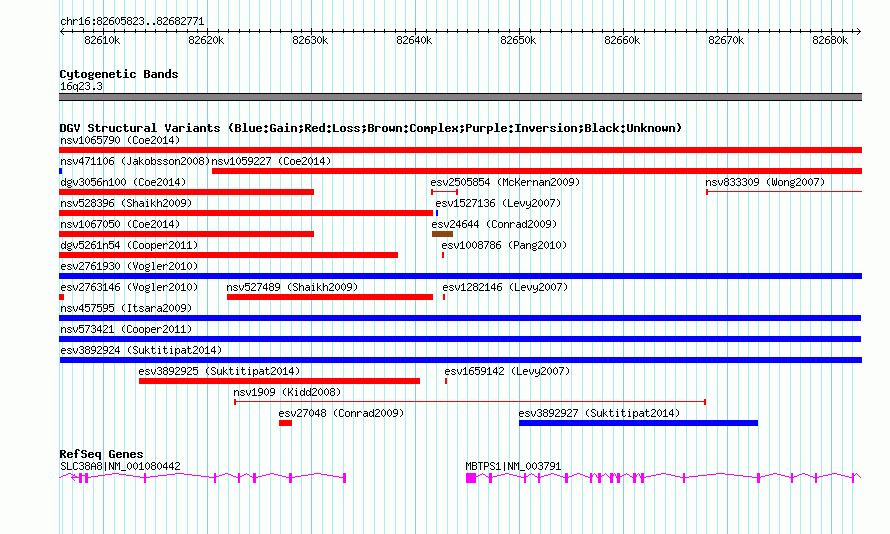The image size is (890, 534).
Task: Click the nsv1909 thin red variant line
Action: point(470,402)
